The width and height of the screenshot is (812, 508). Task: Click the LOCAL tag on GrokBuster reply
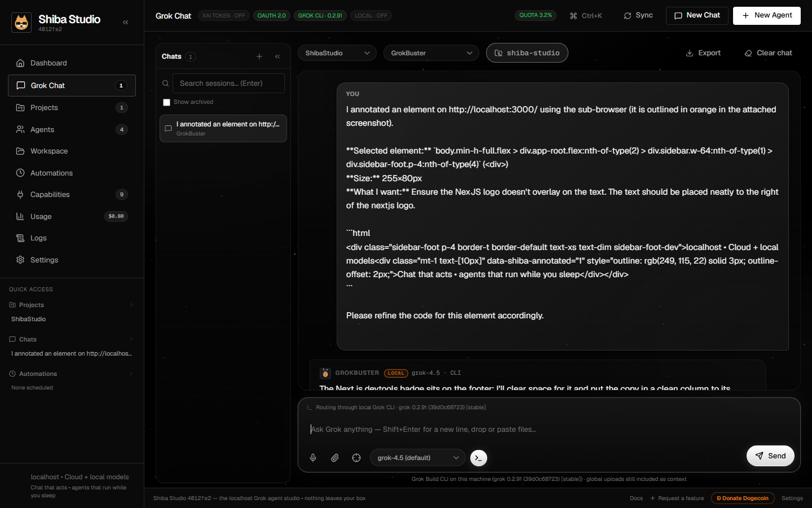point(396,373)
